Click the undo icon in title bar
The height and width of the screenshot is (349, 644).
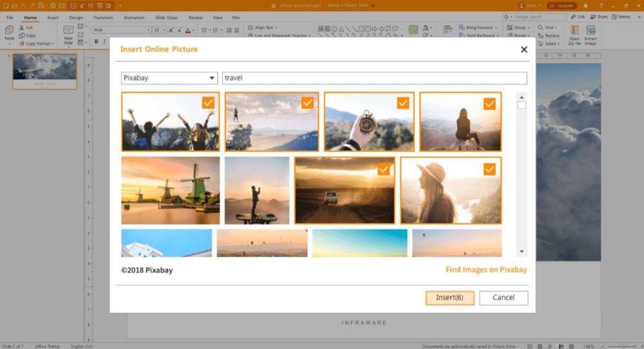click(x=23, y=6)
